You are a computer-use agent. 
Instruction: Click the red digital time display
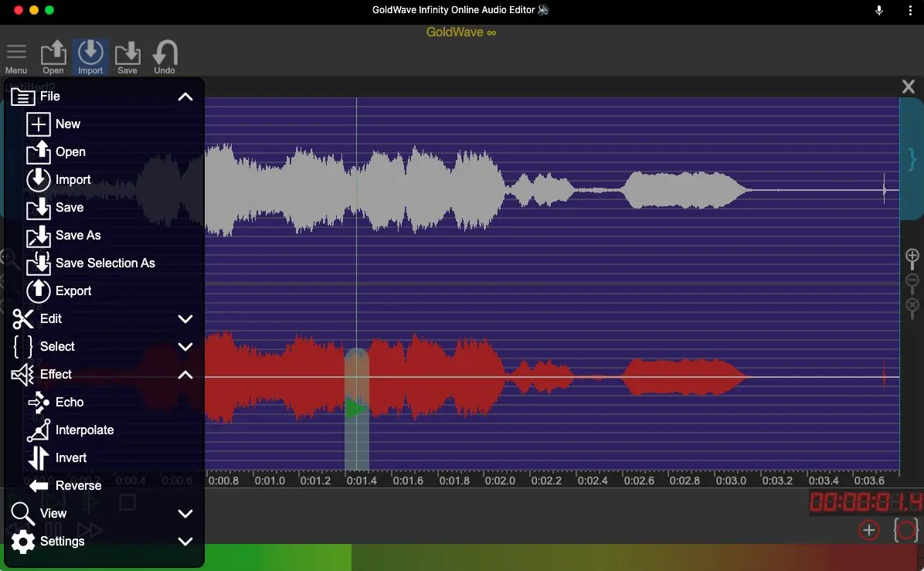pyautogui.click(x=865, y=503)
